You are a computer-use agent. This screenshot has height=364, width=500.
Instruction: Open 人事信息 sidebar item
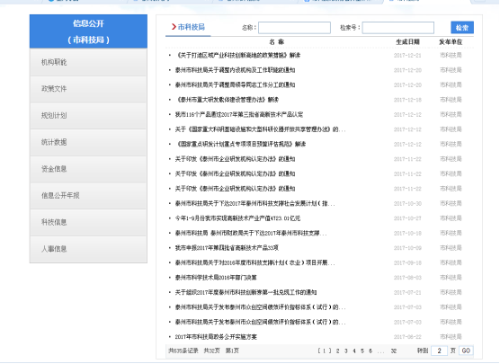coord(88,249)
